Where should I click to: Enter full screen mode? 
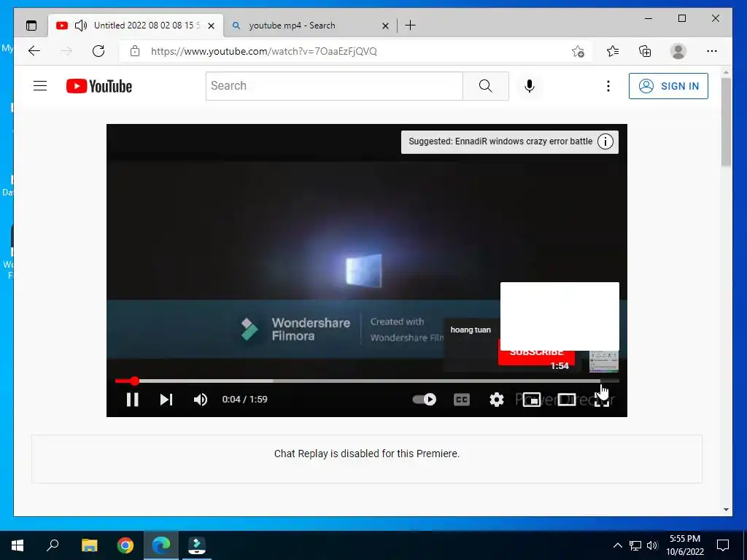(x=602, y=399)
